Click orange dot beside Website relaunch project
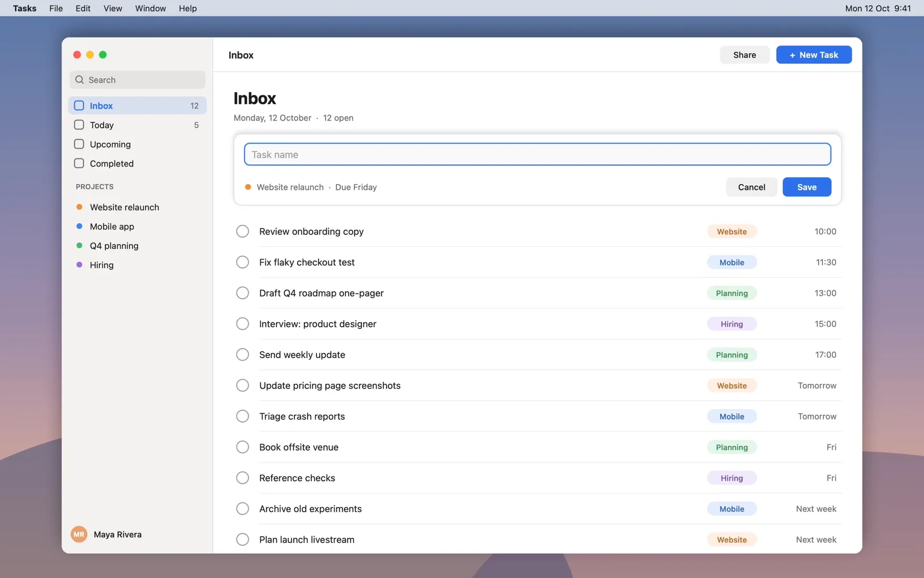This screenshot has width=924, height=578. coord(79,207)
